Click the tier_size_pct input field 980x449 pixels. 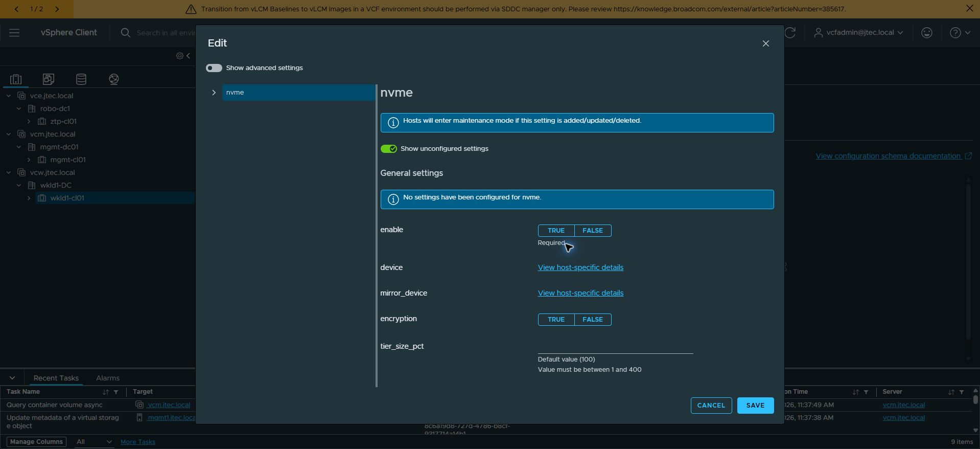point(615,347)
